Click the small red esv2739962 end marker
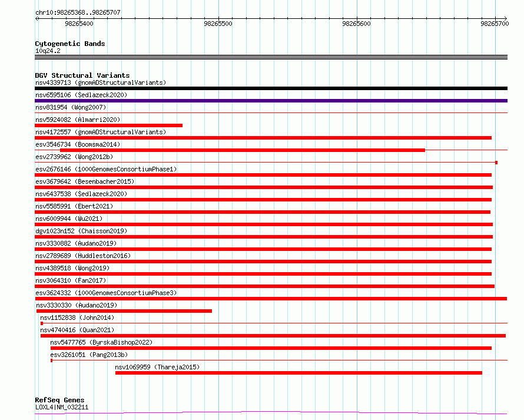This screenshot has width=524, height=420. click(496, 163)
